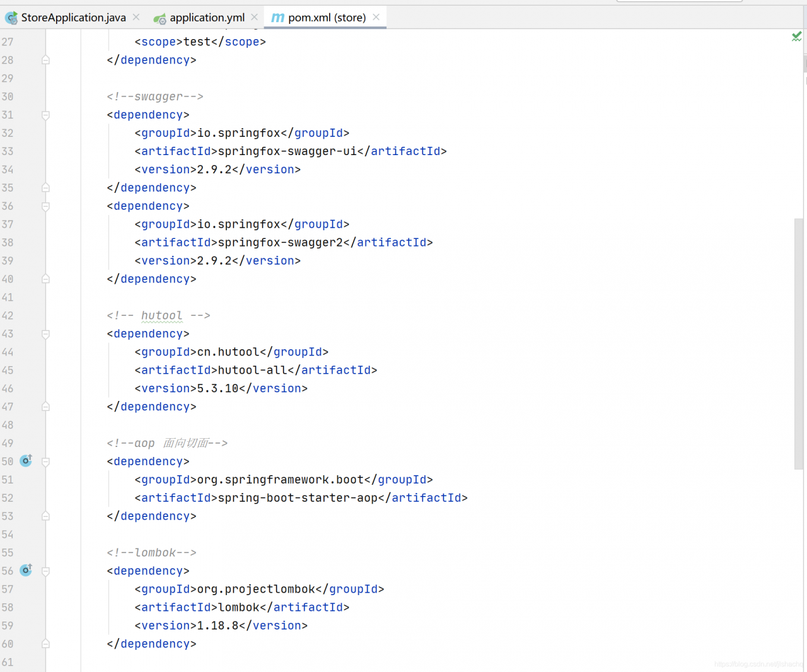
Task: Click line number 29 in the gutter
Action: [x=8, y=78]
